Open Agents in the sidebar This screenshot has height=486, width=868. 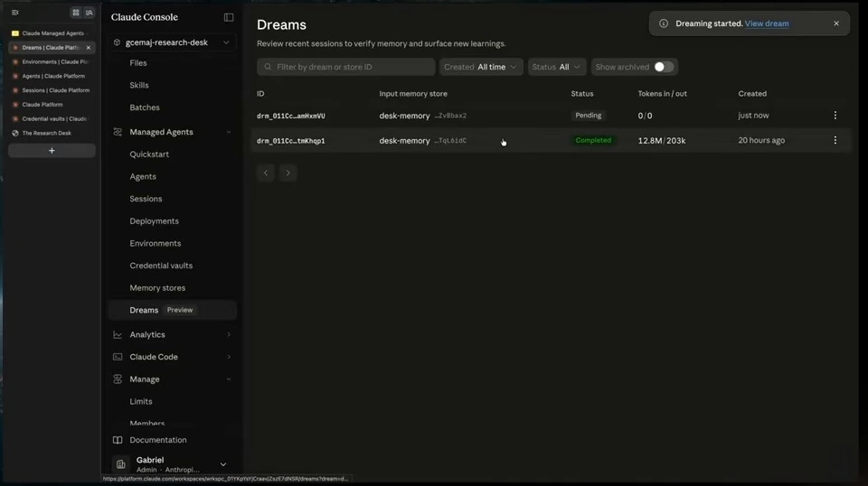click(x=143, y=176)
